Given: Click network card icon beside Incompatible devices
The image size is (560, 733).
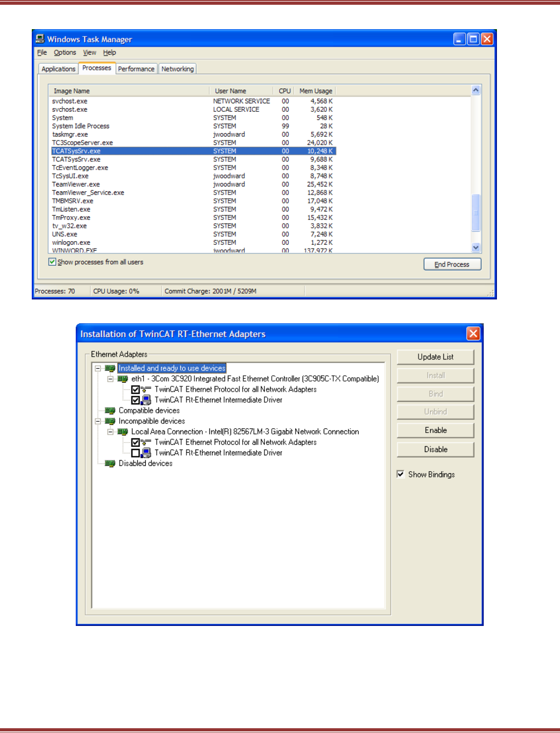Looking at the screenshot, I should (110, 421).
